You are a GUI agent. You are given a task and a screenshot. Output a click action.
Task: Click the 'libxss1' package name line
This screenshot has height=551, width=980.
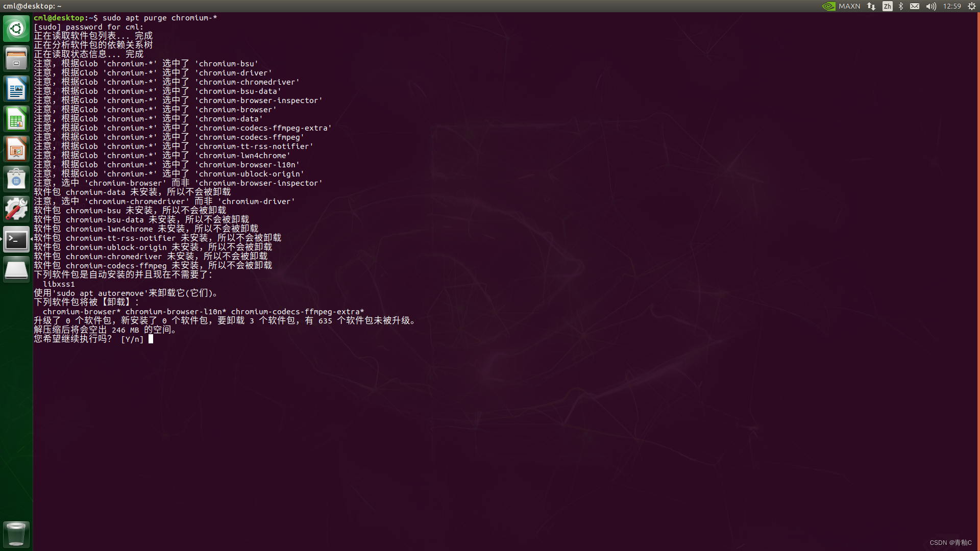point(59,284)
